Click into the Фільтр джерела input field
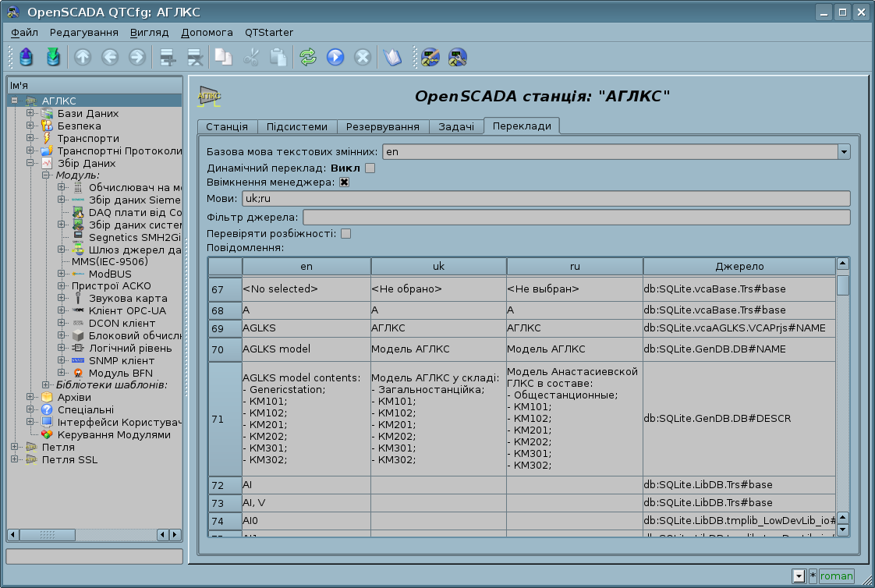The height and width of the screenshot is (588, 875). point(577,218)
